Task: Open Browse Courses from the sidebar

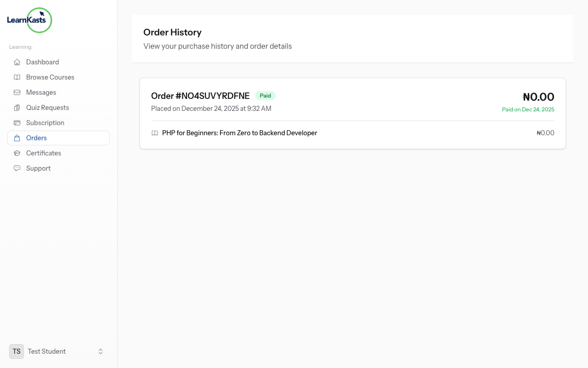Action: pyautogui.click(x=50, y=77)
